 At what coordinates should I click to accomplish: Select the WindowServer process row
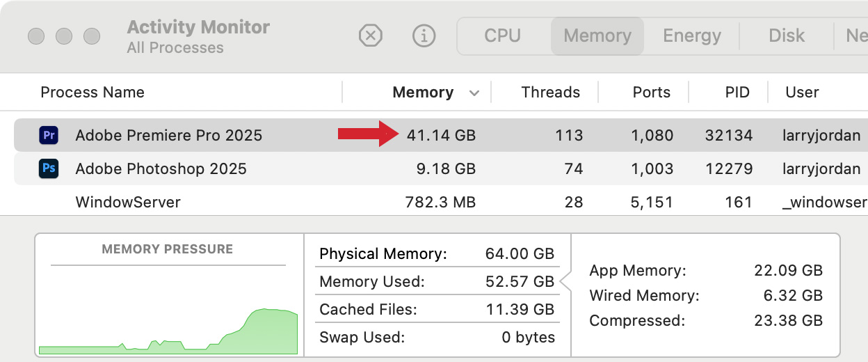pos(441,203)
